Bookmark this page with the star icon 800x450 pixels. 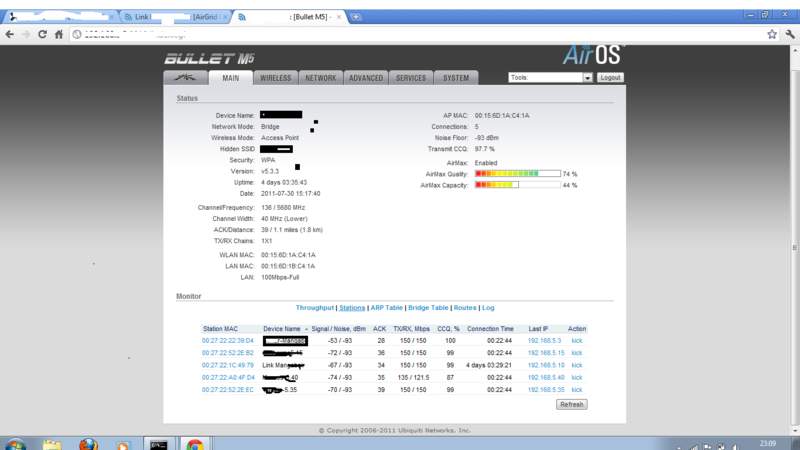tap(772, 34)
